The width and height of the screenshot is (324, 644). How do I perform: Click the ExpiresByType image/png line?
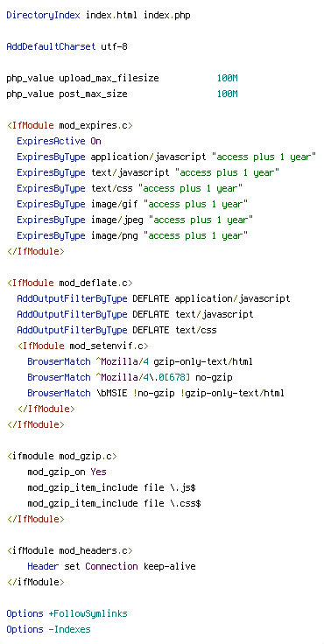(132, 235)
